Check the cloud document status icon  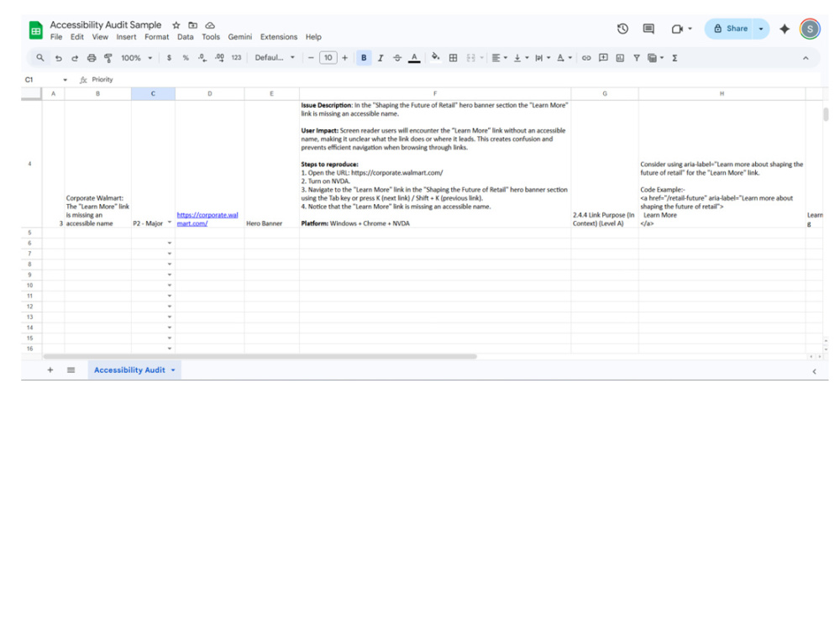210,25
